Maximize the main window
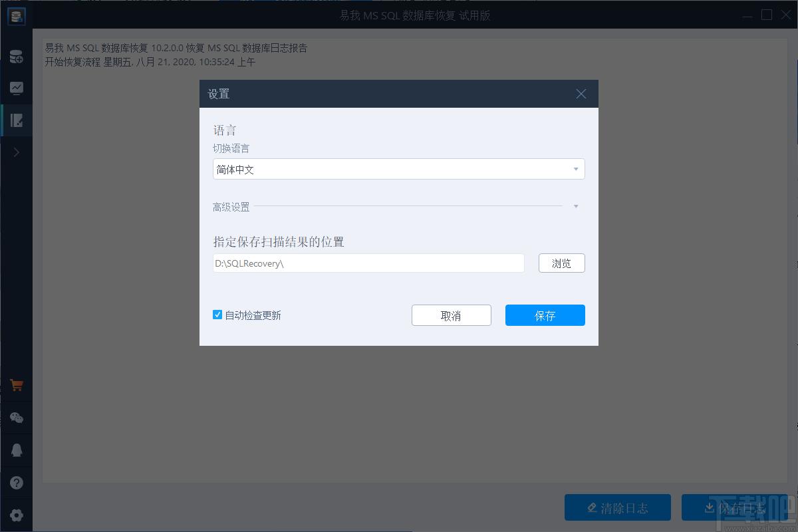 (767, 15)
